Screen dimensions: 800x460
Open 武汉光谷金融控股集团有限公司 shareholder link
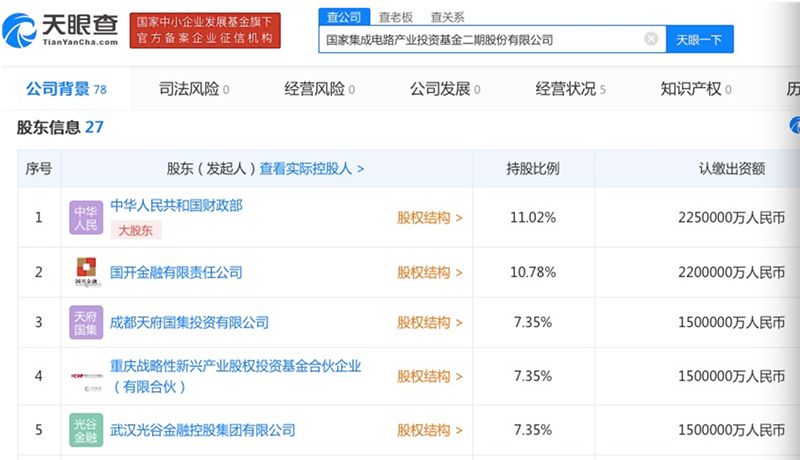(203, 430)
